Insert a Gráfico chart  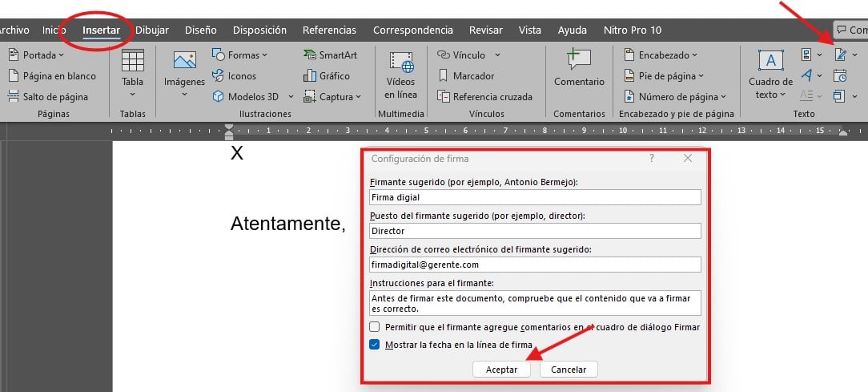point(327,76)
